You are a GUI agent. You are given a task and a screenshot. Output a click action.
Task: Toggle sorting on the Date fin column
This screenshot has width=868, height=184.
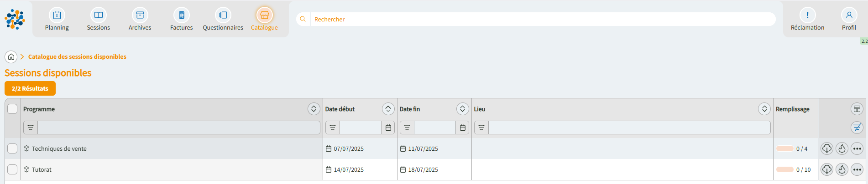point(462,109)
